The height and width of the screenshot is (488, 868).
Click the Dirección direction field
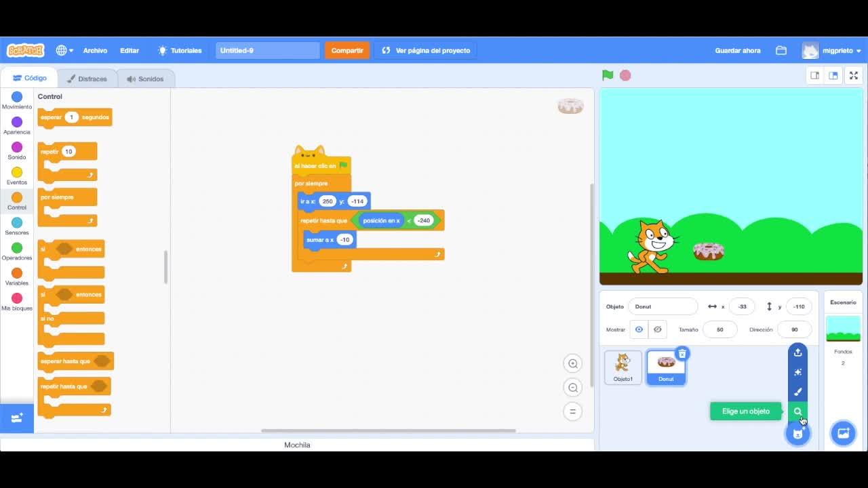(x=794, y=329)
